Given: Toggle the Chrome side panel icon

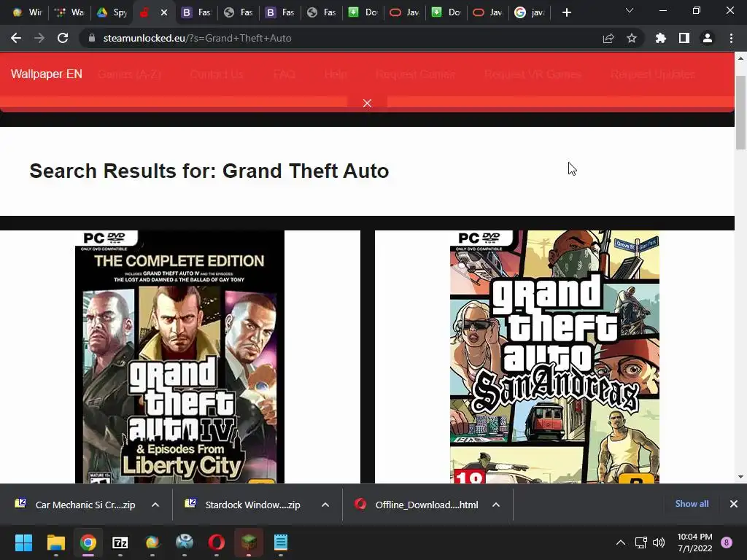Looking at the screenshot, I should pyautogui.click(x=684, y=38).
